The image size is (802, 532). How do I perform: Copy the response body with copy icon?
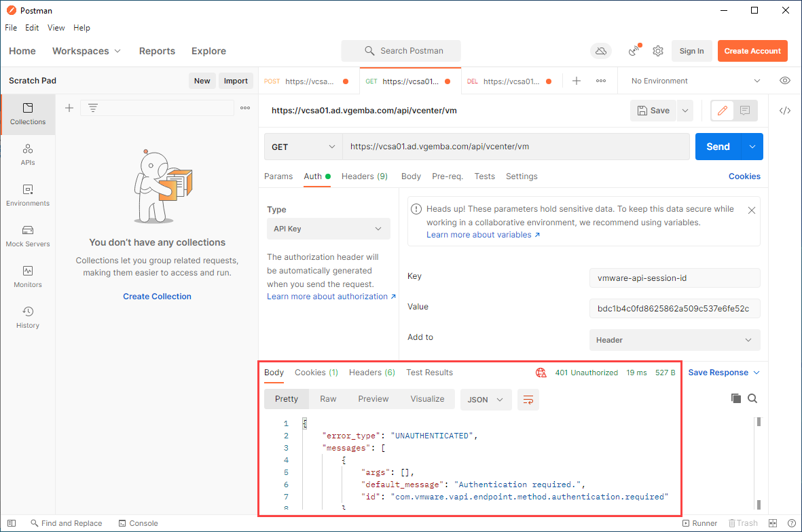pyautogui.click(x=735, y=398)
